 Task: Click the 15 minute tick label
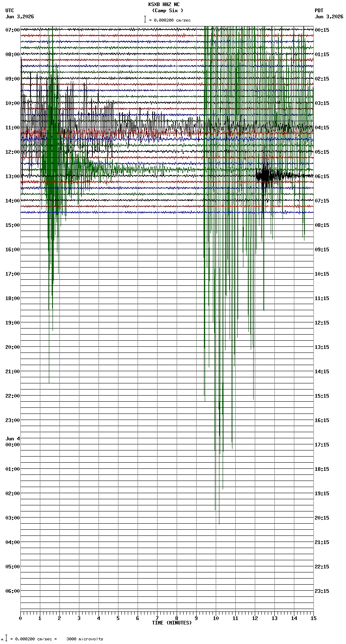pyautogui.click(x=313, y=618)
